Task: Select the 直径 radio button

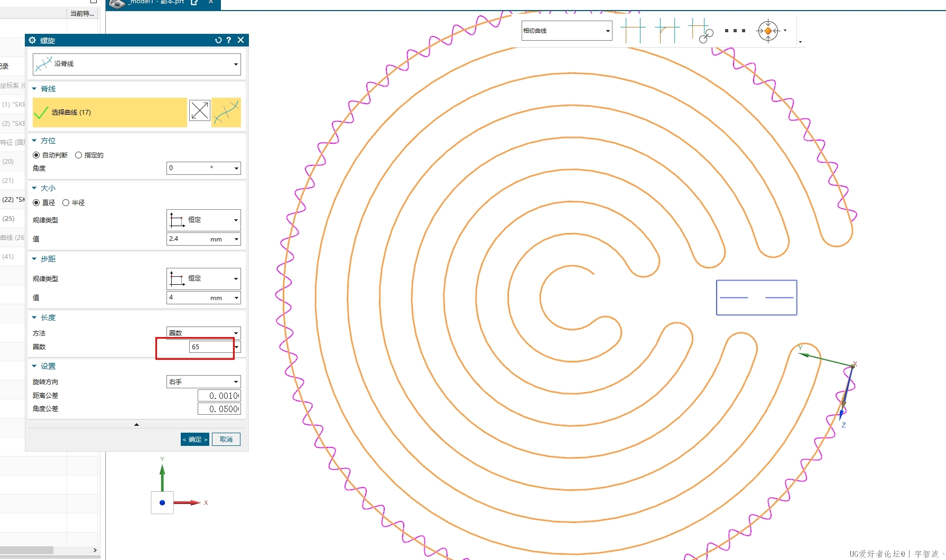Action: coord(36,202)
